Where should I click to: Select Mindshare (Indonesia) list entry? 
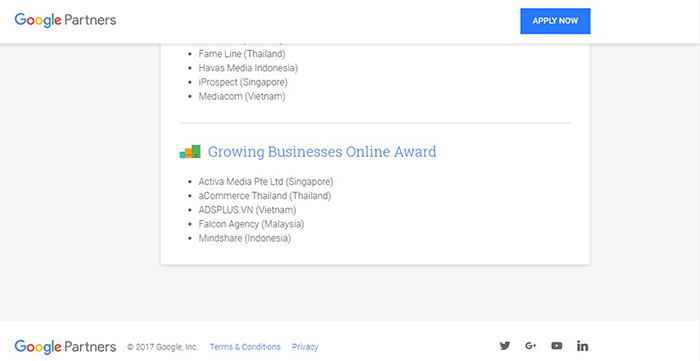coord(245,238)
